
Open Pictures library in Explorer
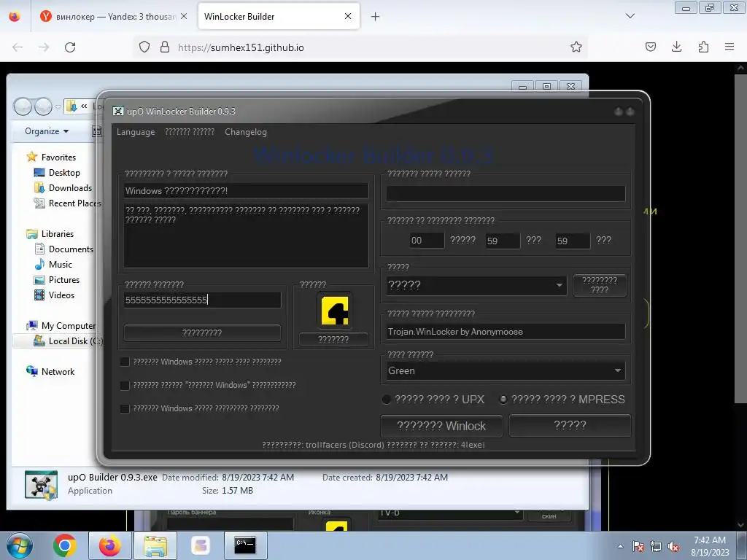point(64,280)
